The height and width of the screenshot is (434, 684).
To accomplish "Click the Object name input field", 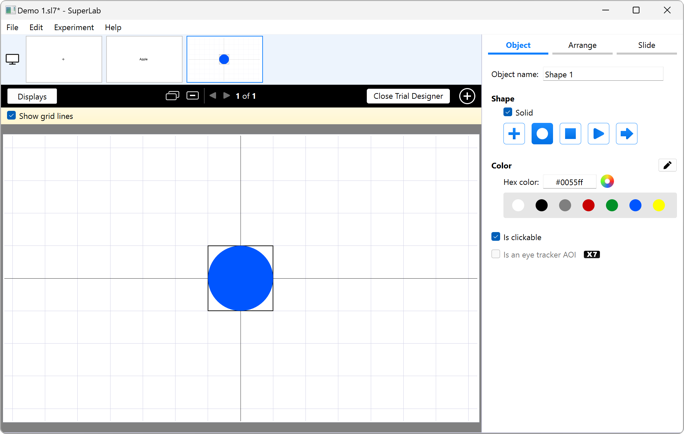I will (x=602, y=74).
